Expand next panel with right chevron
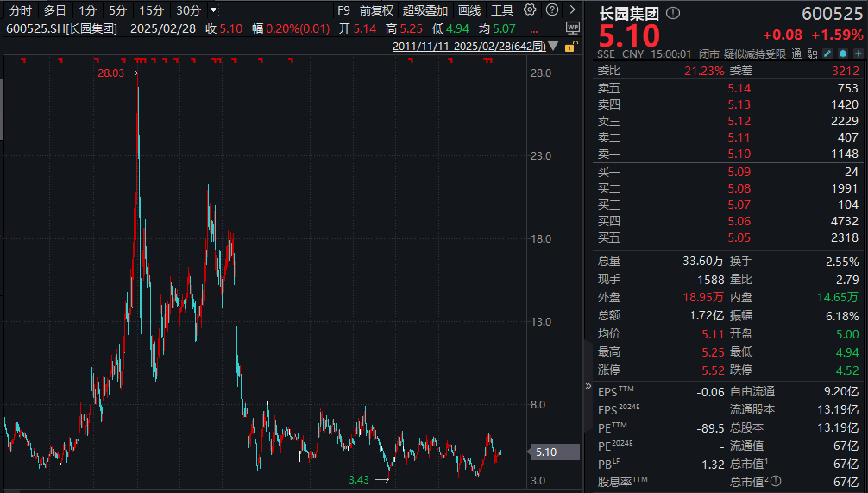This screenshot has height=493, width=868. 572,10
